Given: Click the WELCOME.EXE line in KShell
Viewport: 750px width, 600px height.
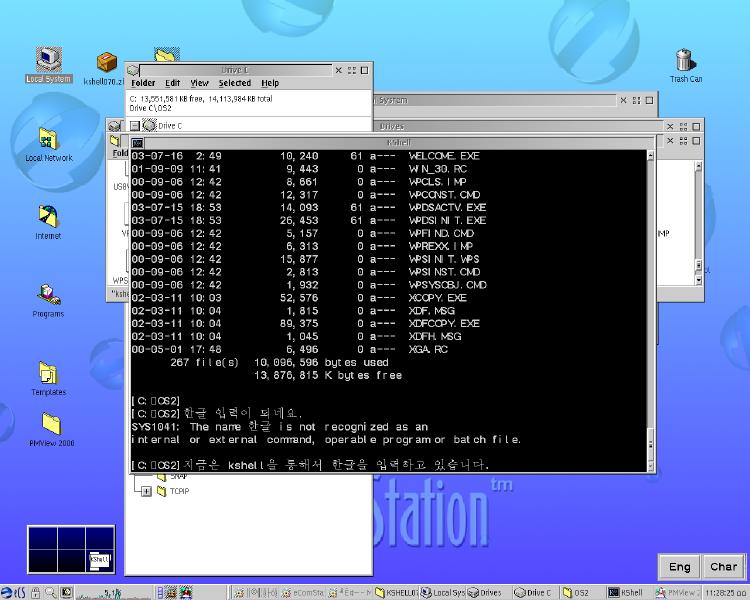Looking at the screenshot, I should pos(306,156).
